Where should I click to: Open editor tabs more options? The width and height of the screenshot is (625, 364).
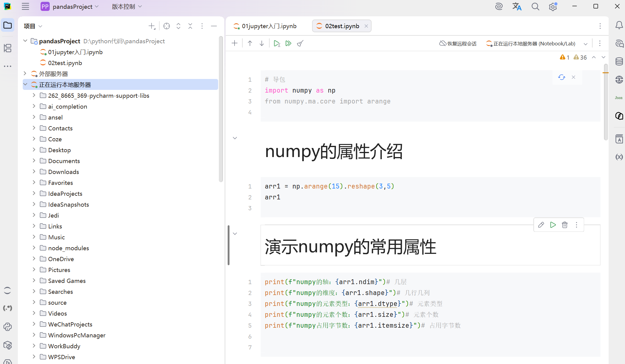pyautogui.click(x=600, y=26)
